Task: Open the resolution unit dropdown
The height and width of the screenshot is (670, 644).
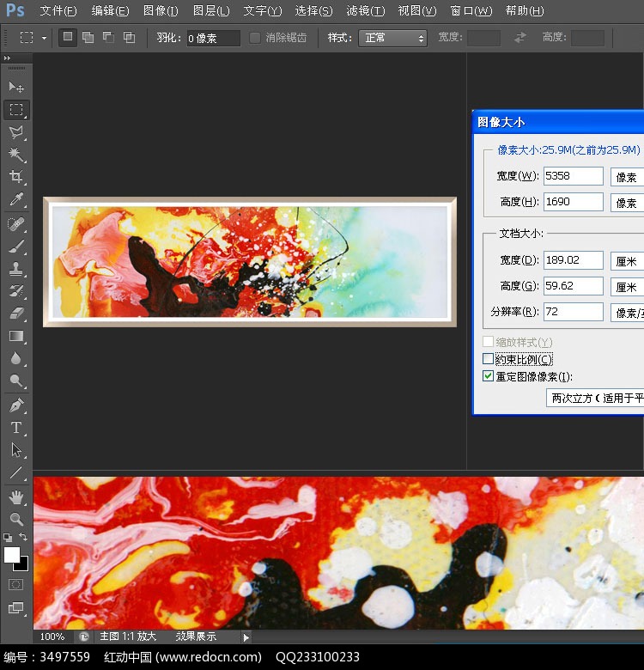Action: pos(627,313)
